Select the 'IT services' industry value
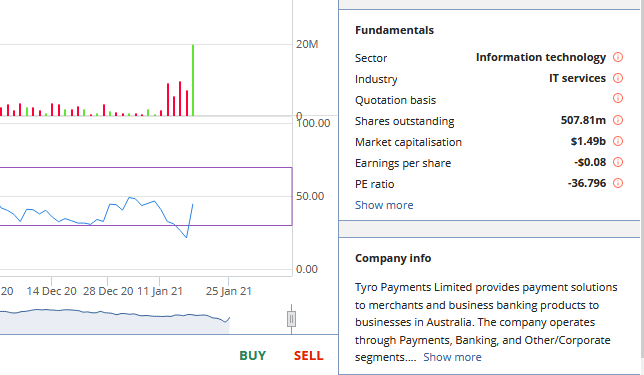 click(577, 78)
